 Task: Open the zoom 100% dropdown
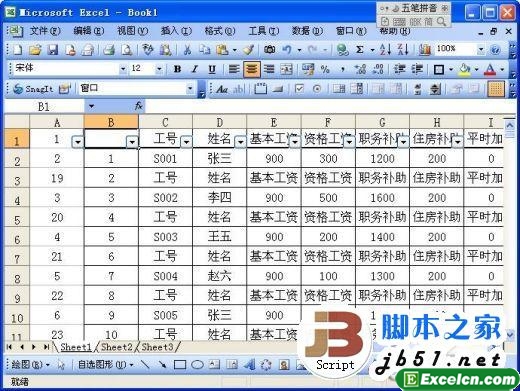click(x=481, y=50)
